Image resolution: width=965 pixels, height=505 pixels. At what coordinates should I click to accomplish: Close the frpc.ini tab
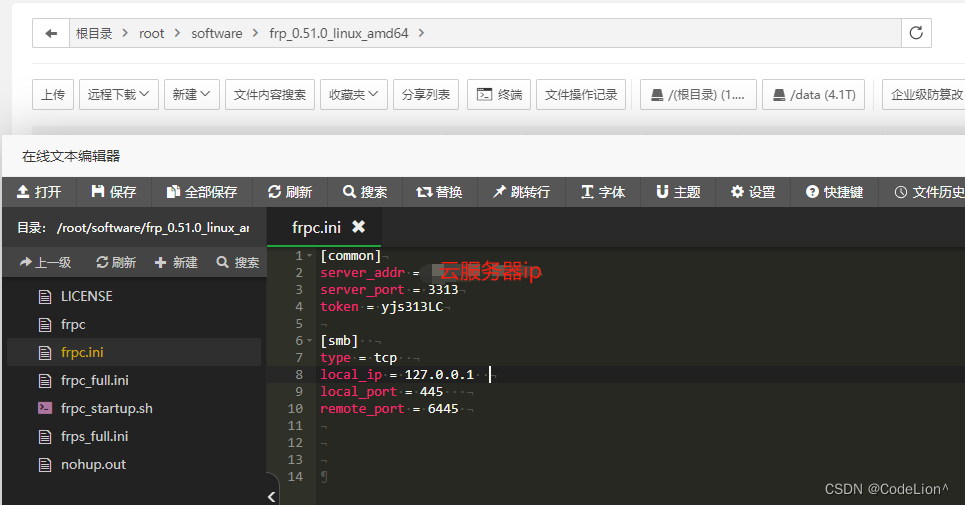coord(358,227)
